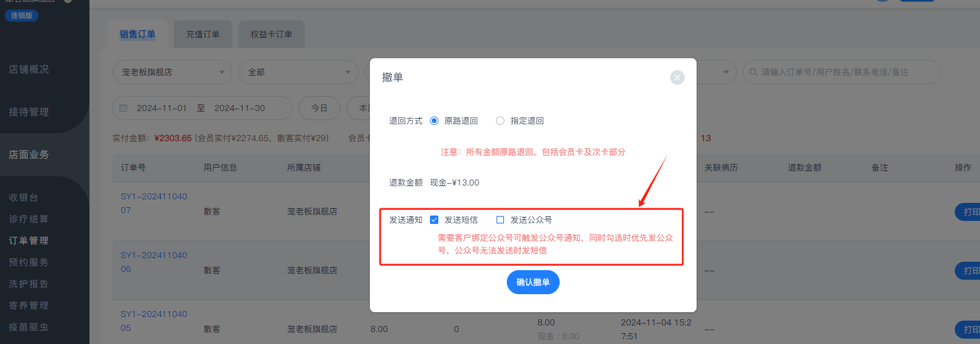Open 疫苗驱虫 in the sidebar
Screen dimensions: 980x344
(28, 327)
